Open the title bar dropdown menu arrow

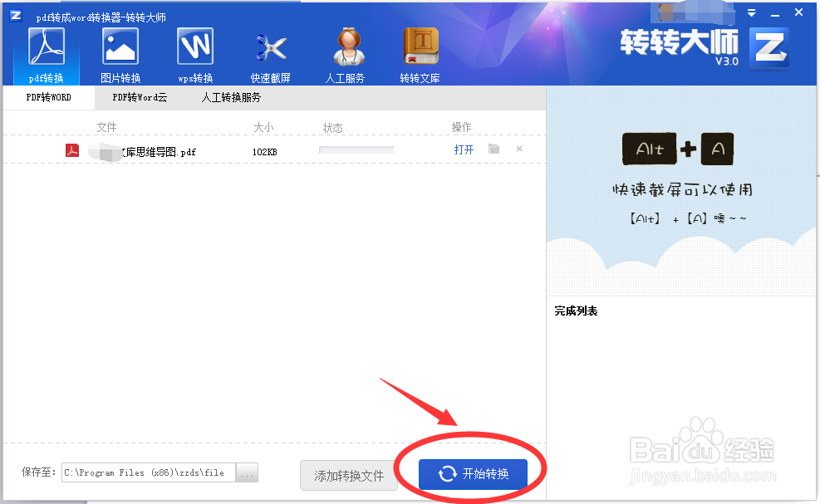click(x=752, y=13)
